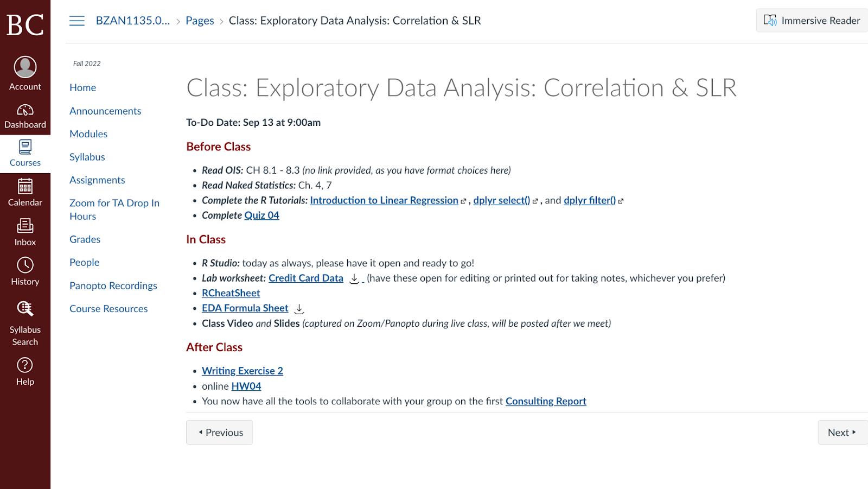The height and width of the screenshot is (489, 868).
Task: Go to the Previous page
Action: [x=220, y=433]
